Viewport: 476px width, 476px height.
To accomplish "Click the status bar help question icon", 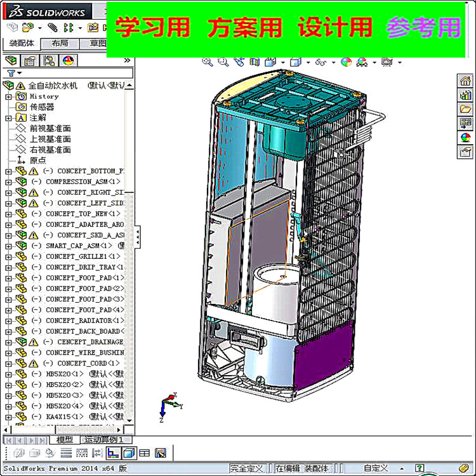I will click(x=420, y=468).
